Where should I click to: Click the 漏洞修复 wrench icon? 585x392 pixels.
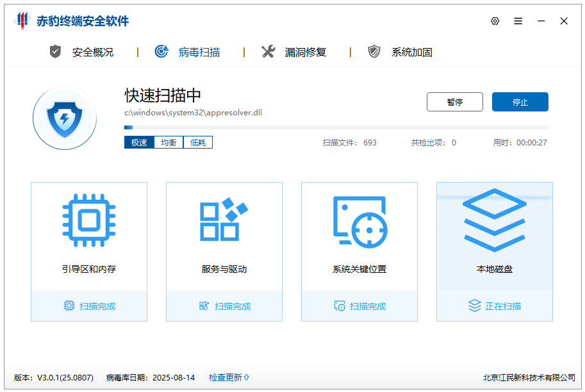point(268,52)
